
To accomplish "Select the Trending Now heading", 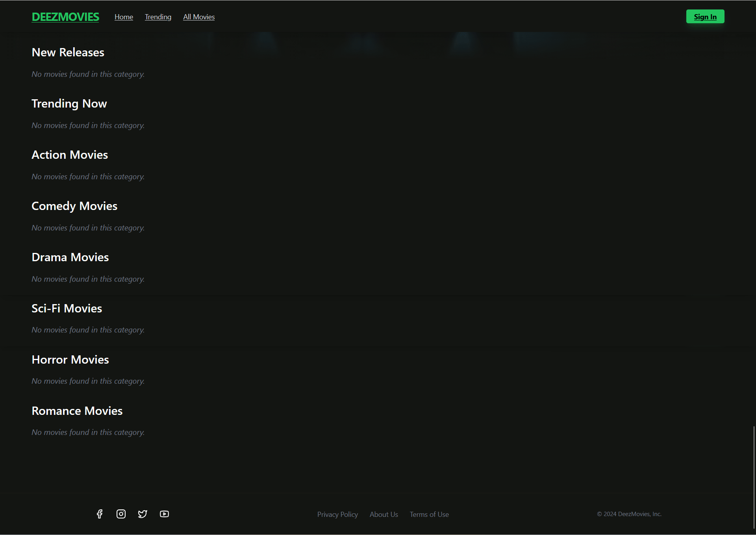I will [x=69, y=103].
